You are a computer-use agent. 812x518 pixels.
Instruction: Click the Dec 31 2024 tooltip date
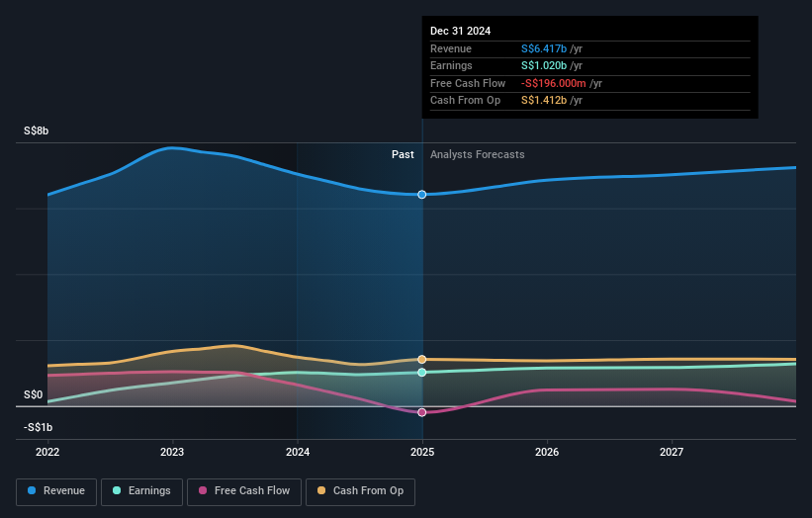point(460,31)
